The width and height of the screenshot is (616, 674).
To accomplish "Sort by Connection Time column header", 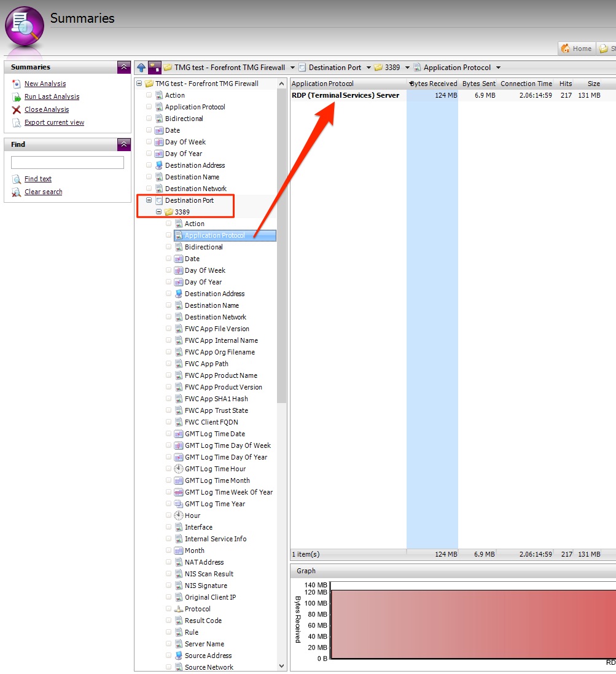I will (x=526, y=84).
